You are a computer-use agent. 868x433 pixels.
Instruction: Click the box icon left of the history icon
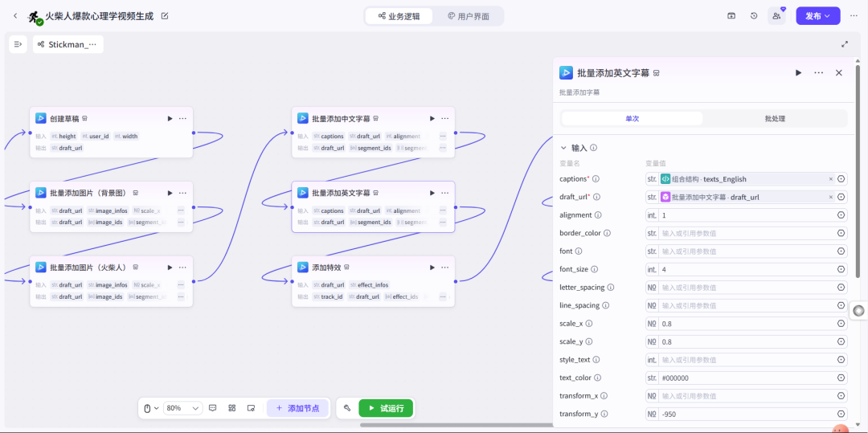pos(731,16)
